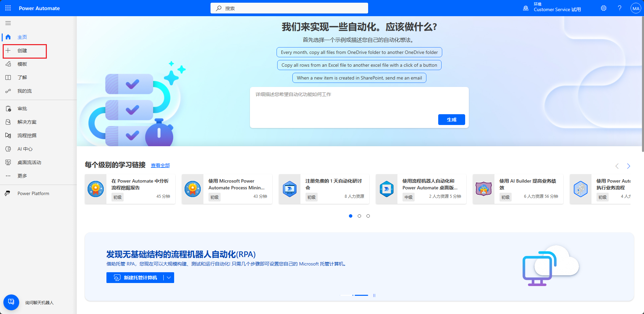Select second learning carousel page dot
The image size is (644, 314).
click(359, 216)
